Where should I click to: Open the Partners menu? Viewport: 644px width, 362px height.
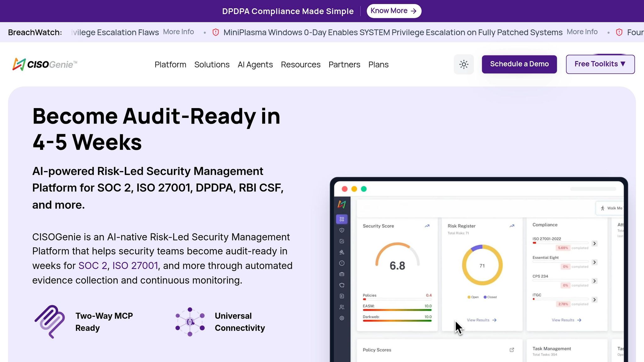pos(344,65)
